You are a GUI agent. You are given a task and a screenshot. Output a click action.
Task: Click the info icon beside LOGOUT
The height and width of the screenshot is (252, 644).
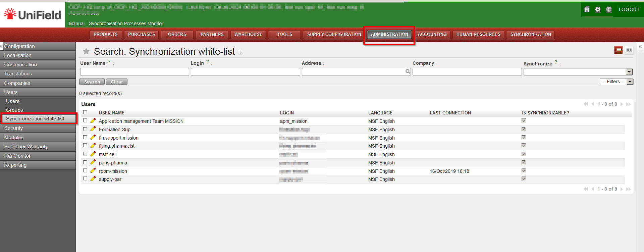pyautogui.click(x=609, y=9)
